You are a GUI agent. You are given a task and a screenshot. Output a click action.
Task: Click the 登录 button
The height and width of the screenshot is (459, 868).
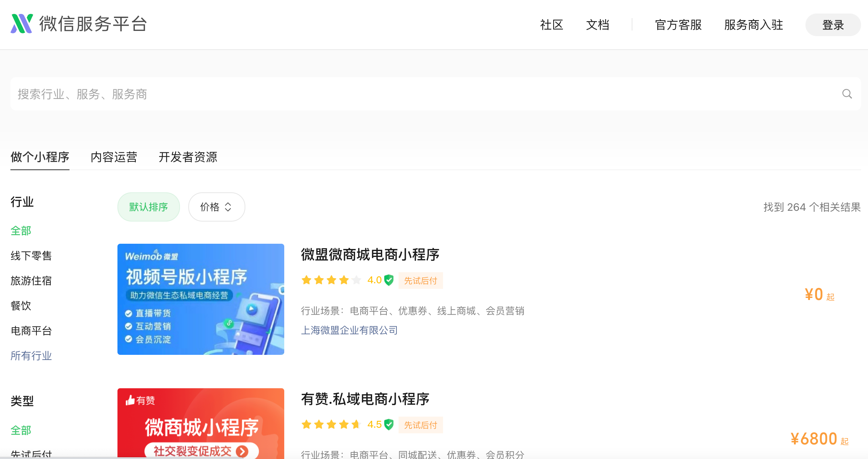tap(833, 25)
